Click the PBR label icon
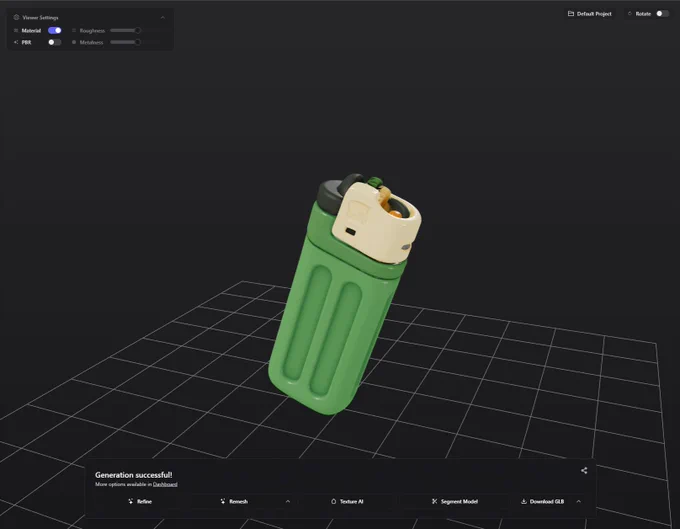 pyautogui.click(x=16, y=42)
